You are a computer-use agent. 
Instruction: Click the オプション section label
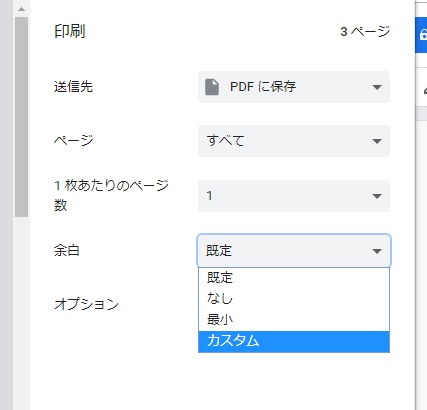tap(87, 304)
